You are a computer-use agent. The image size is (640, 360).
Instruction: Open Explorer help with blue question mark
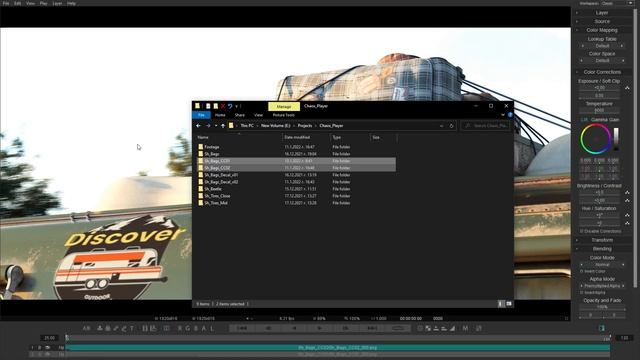510,115
